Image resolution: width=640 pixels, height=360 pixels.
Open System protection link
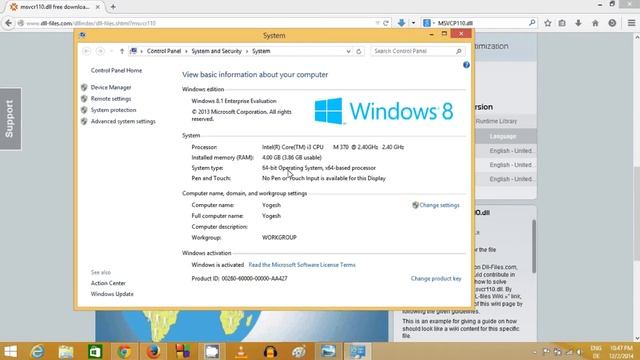coord(113,110)
